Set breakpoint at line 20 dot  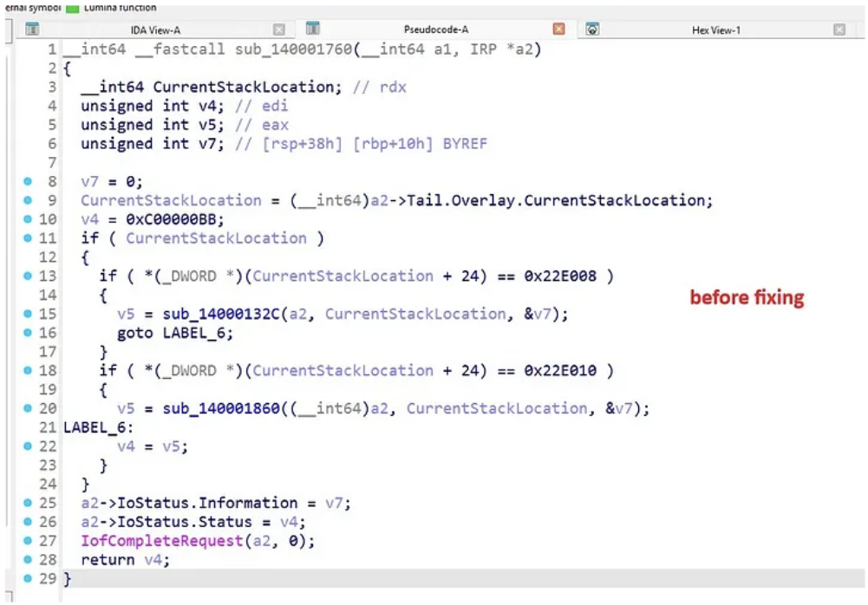[x=28, y=408]
